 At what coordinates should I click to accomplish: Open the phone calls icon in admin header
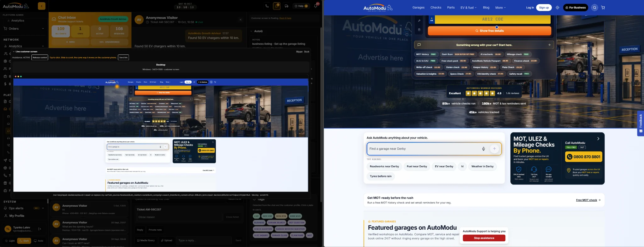267,6
